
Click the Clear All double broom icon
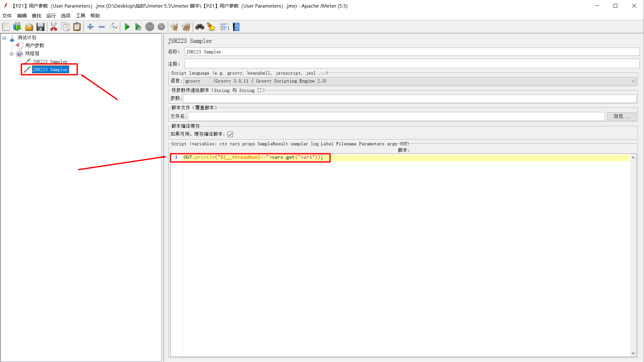point(186,27)
